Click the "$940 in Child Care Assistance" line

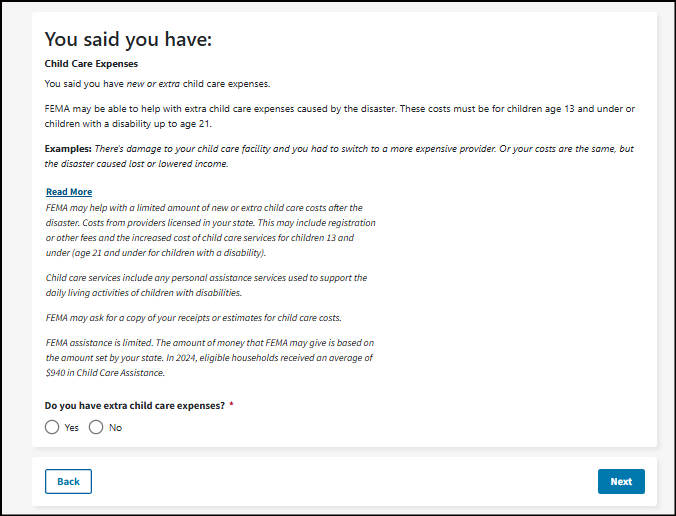[x=105, y=373]
